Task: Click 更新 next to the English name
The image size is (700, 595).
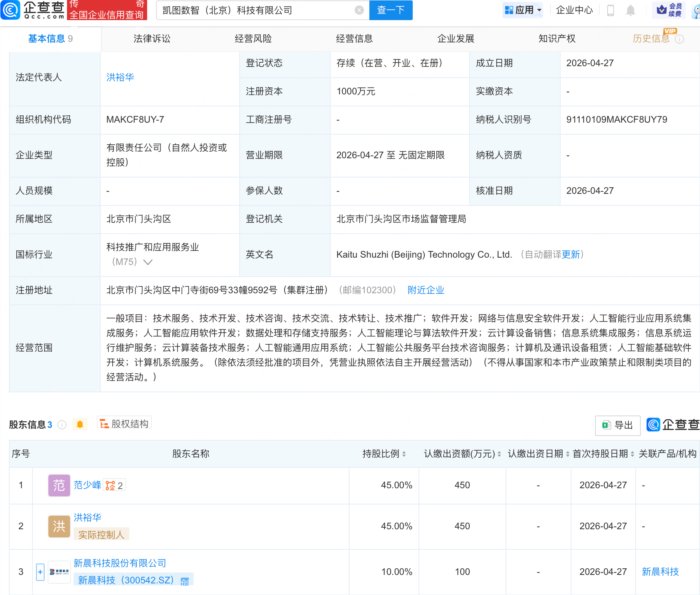Action: 571,255
